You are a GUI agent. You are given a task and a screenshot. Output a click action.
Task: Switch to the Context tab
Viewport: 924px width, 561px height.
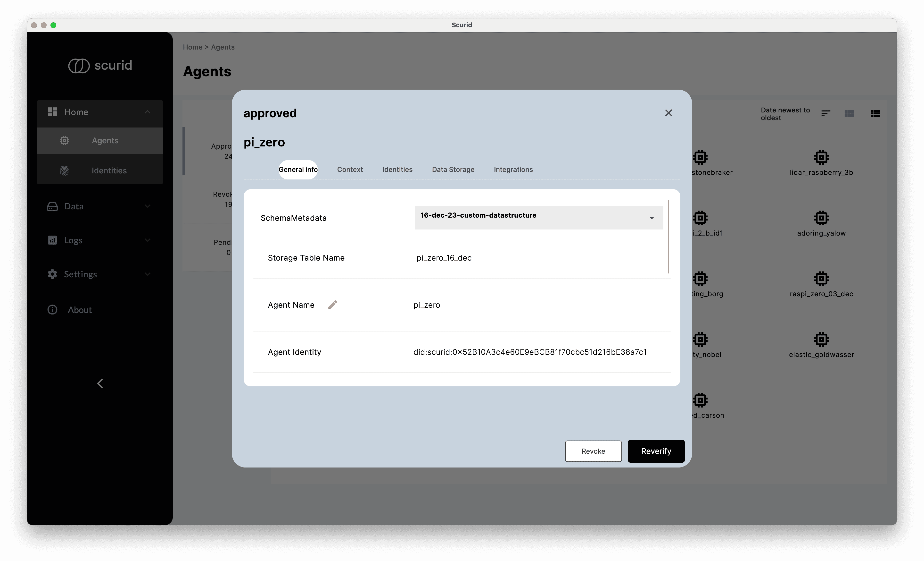pyautogui.click(x=349, y=169)
